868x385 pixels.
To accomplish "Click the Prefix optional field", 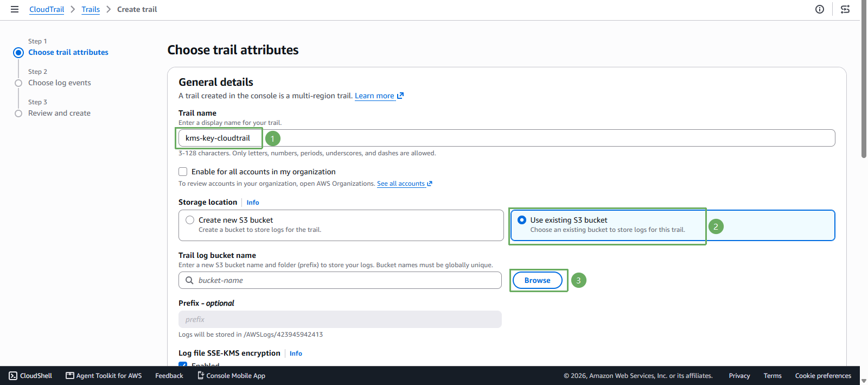I will pos(340,319).
